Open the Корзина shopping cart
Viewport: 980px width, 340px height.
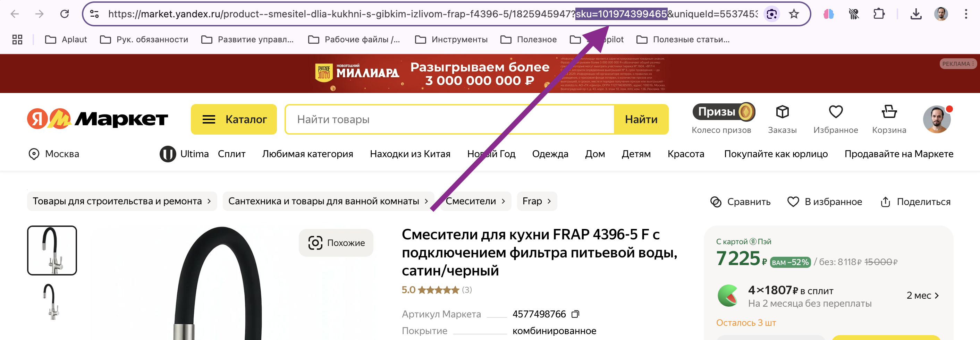tap(889, 119)
